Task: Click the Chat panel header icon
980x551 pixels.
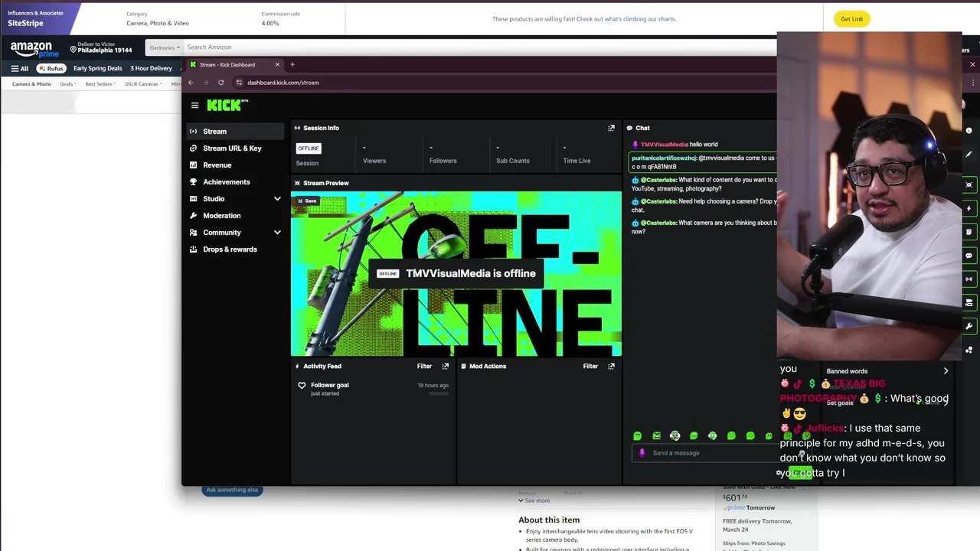Action: tap(629, 128)
